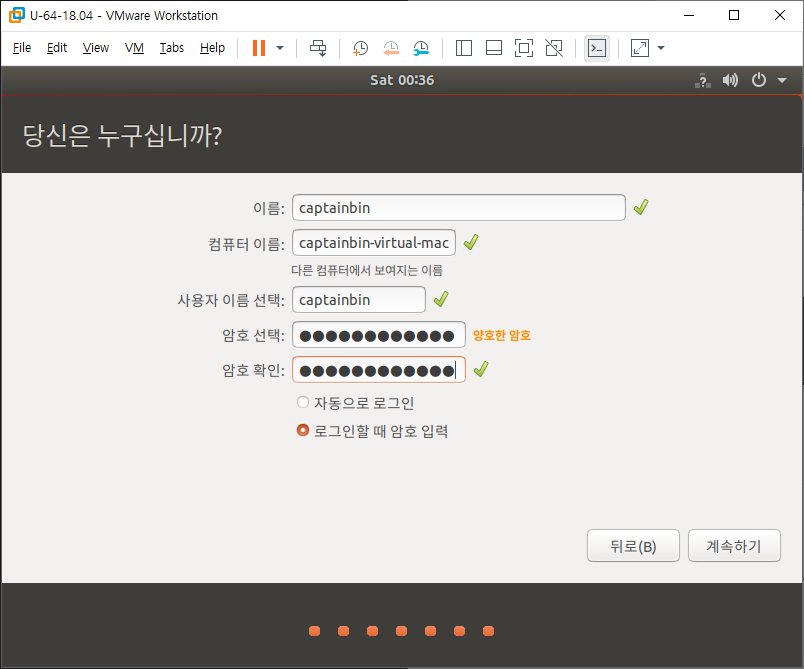Click the 사용자 이름 선택 input field
Image resolution: width=804 pixels, height=669 pixels.
359,299
